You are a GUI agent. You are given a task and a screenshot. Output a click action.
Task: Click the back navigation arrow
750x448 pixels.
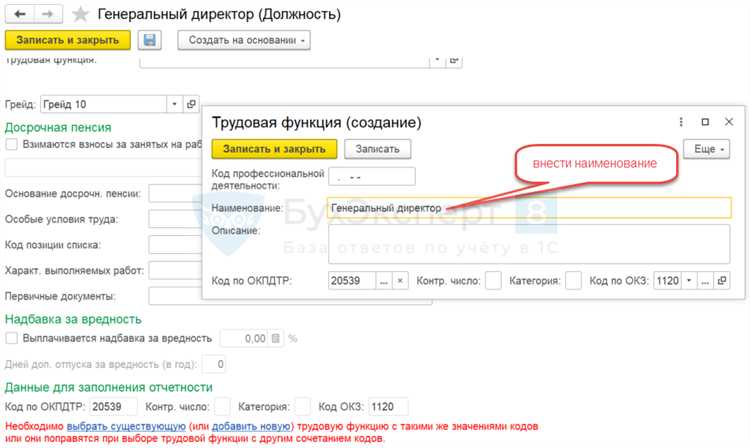tap(19, 15)
